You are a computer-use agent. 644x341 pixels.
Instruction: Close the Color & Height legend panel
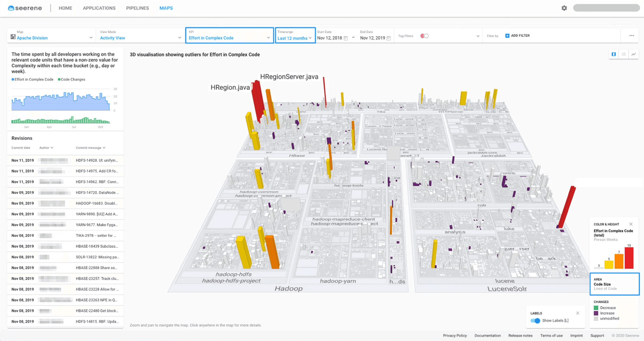tap(631, 224)
